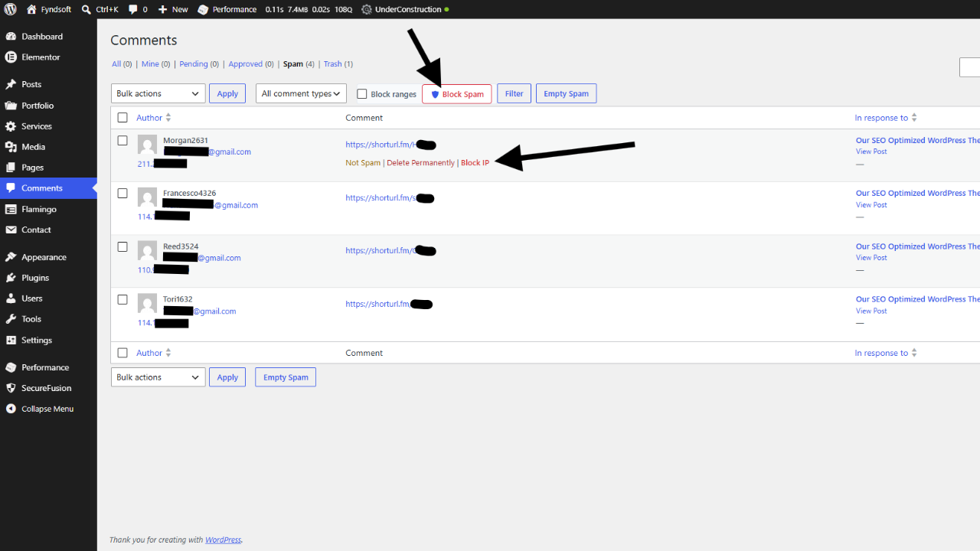Click Delete Permanently on Morgan2631 comment

420,163
